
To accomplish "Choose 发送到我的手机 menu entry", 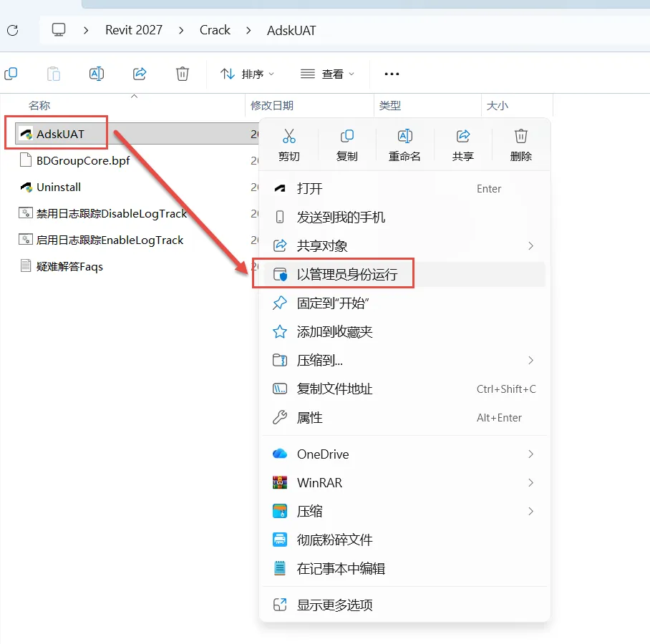I will 404,217.
